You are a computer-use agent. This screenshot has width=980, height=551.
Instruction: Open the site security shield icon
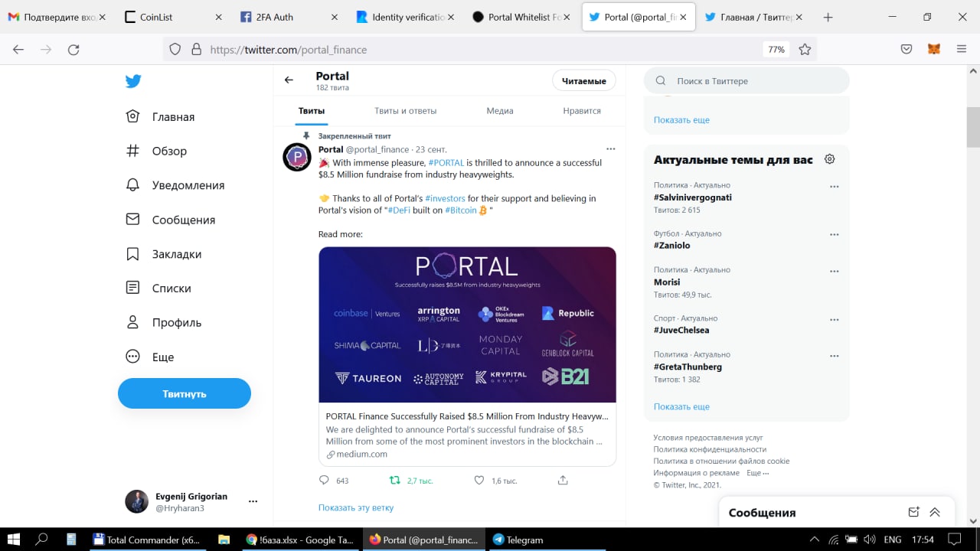(175, 49)
